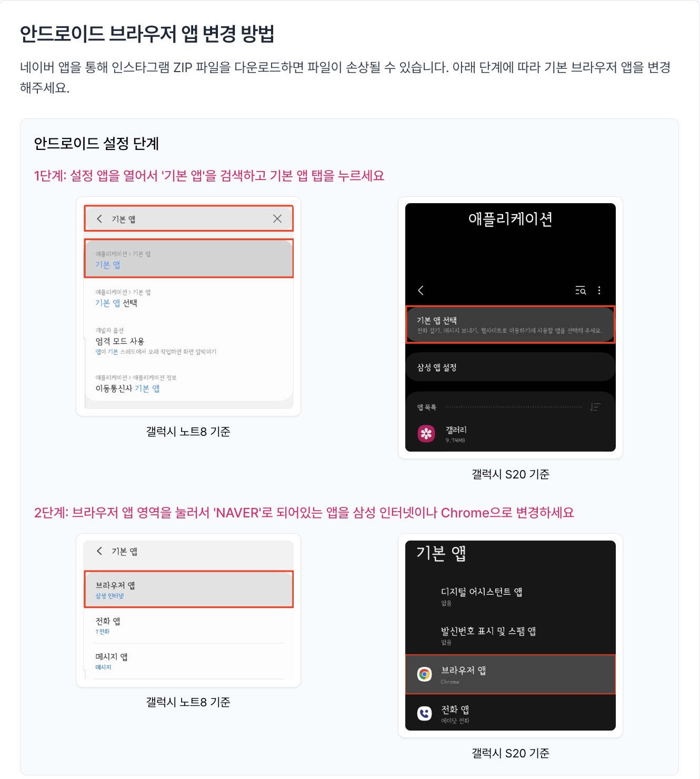Select 엄격 모드 사용 result

coord(188,341)
